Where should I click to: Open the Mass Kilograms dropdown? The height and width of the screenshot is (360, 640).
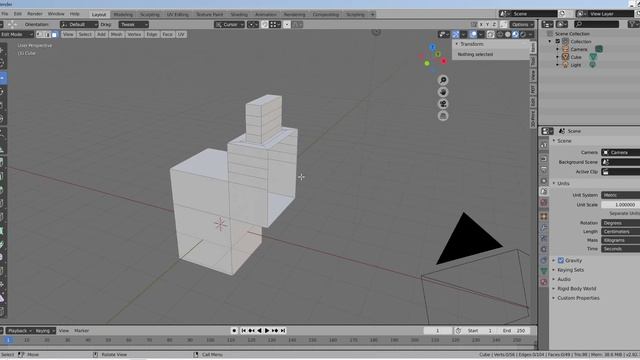(620, 240)
